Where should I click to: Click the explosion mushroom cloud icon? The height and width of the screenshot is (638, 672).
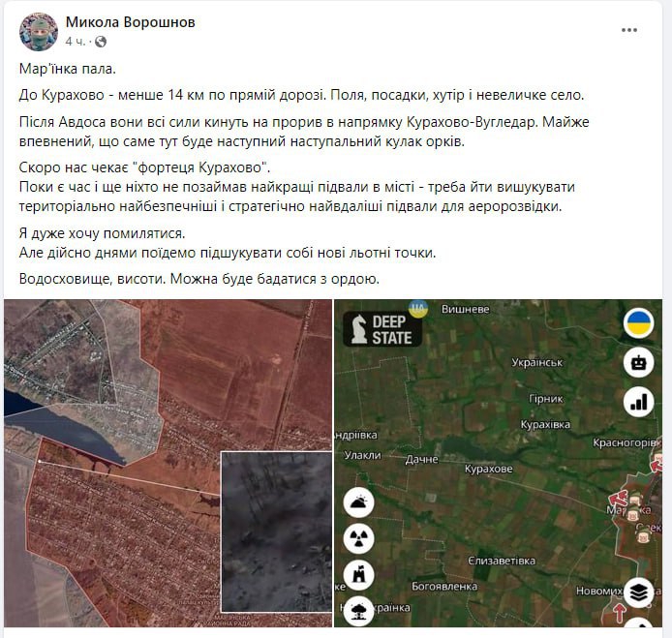(358, 611)
